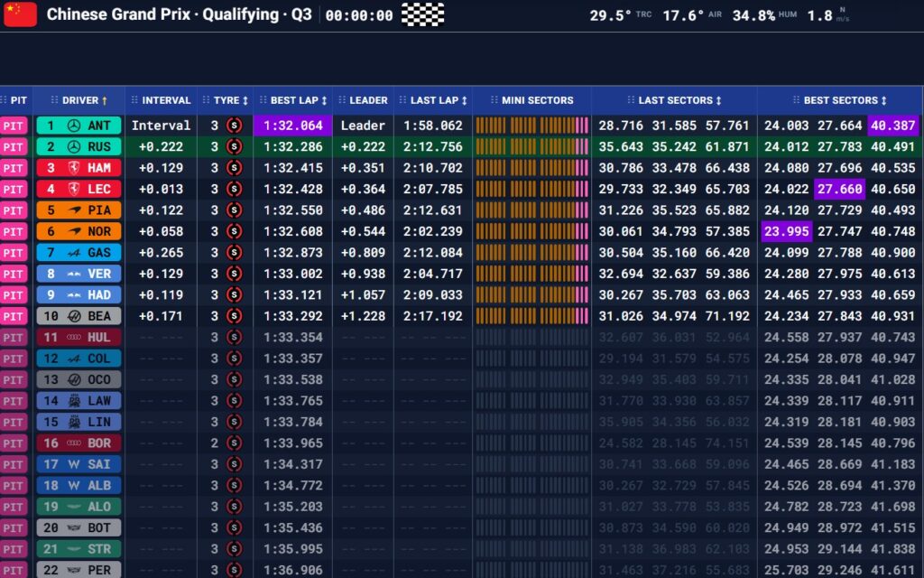Select the Alpine logo beside GAS
The image size is (924, 578).
[72, 251]
